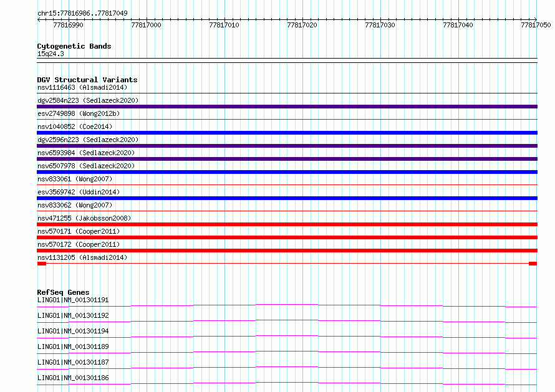Open the DGV Structural Variants track heading
Screen dimensions: 555x392
(87, 80)
